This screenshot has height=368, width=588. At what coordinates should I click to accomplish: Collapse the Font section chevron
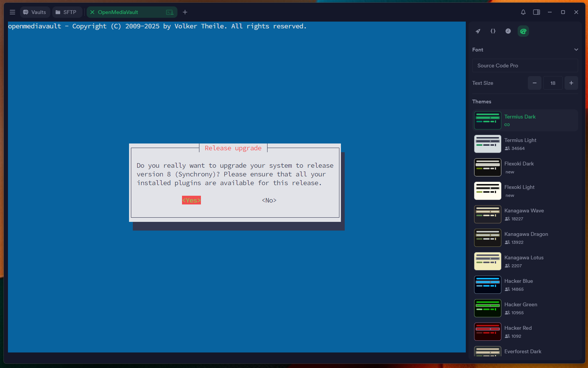[x=576, y=49]
